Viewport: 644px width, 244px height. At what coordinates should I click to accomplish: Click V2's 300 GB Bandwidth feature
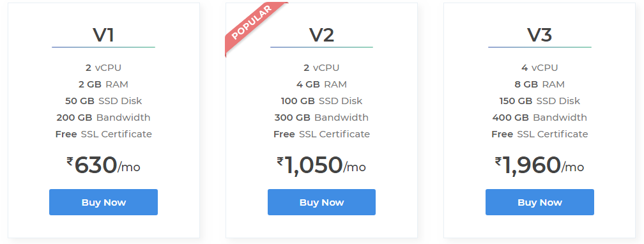321,118
